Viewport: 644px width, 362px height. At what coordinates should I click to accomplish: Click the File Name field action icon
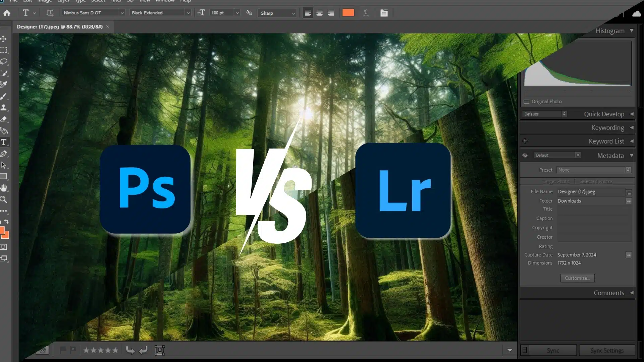click(629, 192)
